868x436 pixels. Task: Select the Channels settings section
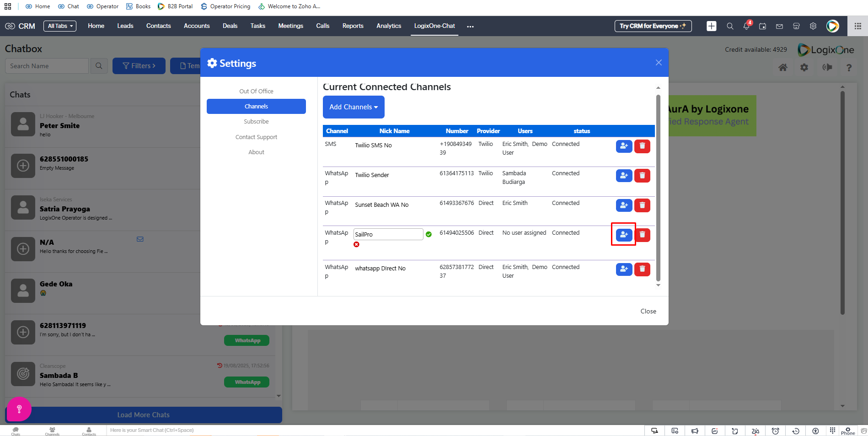(256, 106)
